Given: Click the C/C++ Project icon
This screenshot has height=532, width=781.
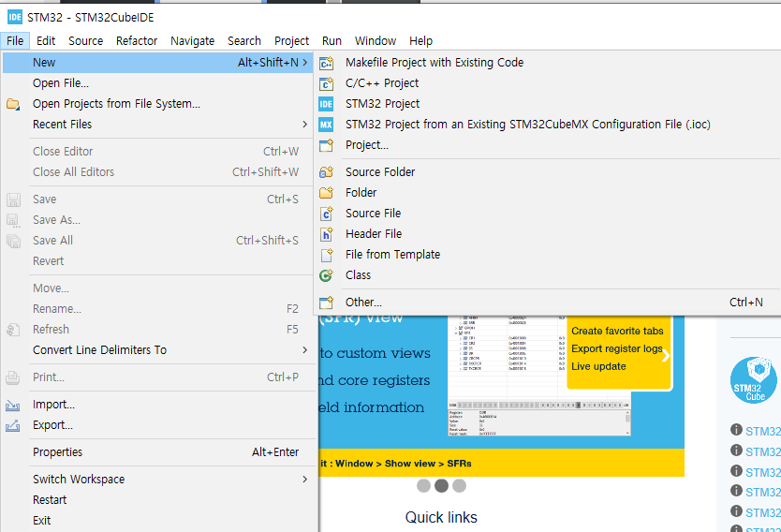Looking at the screenshot, I should [x=326, y=83].
